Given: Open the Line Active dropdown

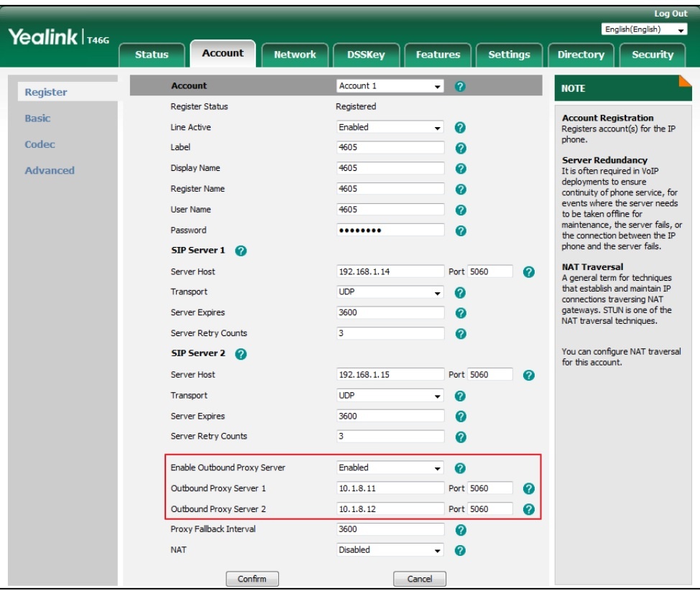Looking at the screenshot, I should tap(390, 127).
